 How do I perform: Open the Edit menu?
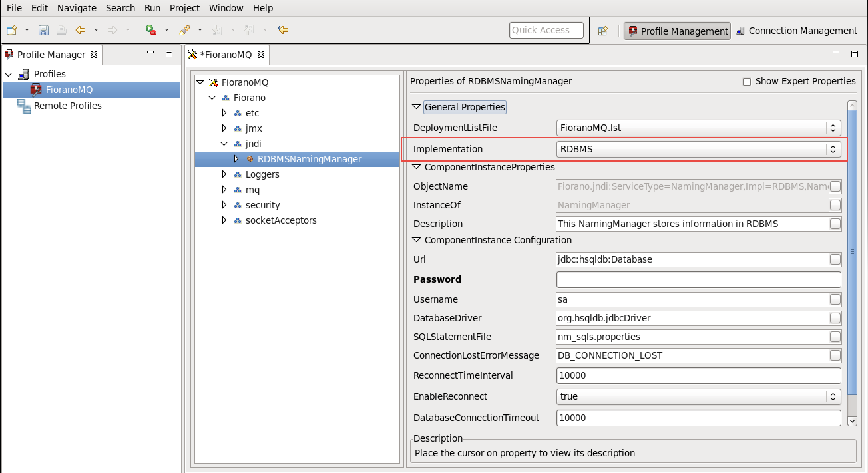[x=39, y=8]
